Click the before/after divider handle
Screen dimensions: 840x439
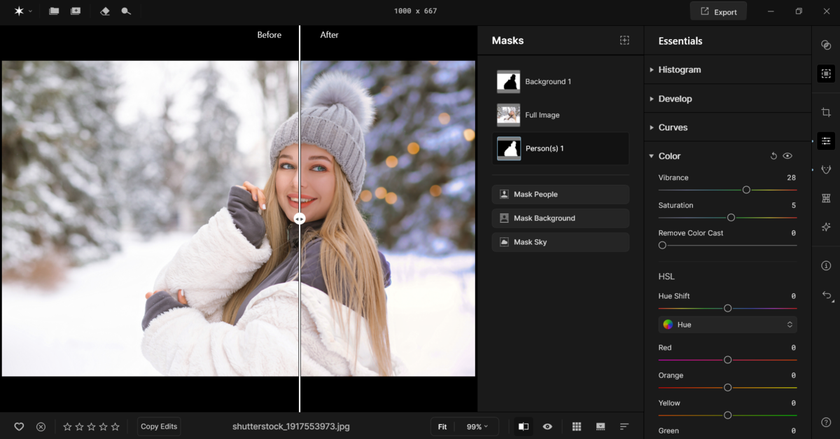299,219
